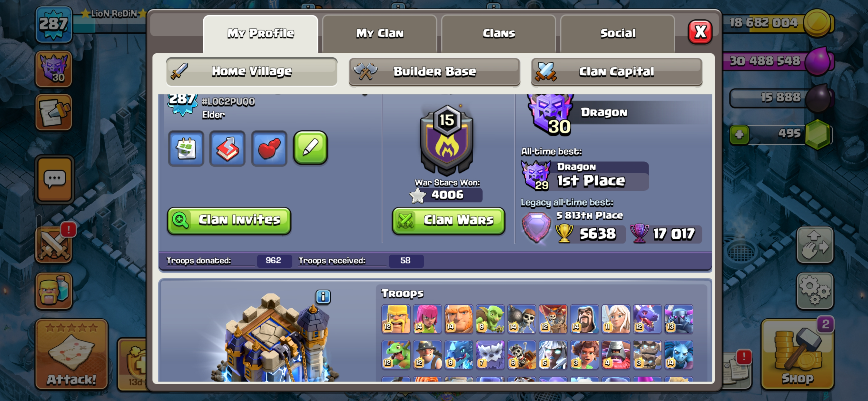The image size is (868, 401).
Task: Switch to the My Clan tab
Action: 379,33
